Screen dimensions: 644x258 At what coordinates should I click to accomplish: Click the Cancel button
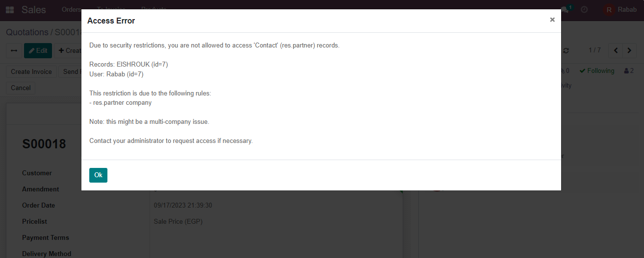[x=21, y=88]
